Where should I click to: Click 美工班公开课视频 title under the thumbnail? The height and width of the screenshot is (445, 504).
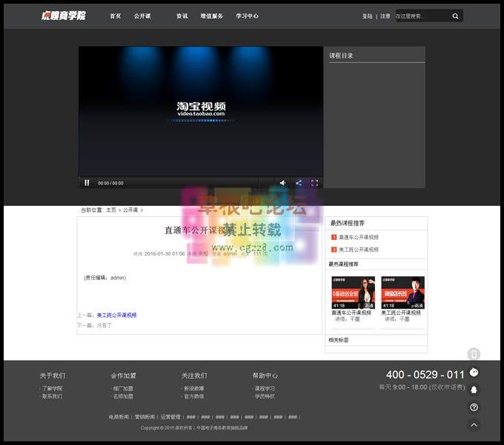[401, 312]
